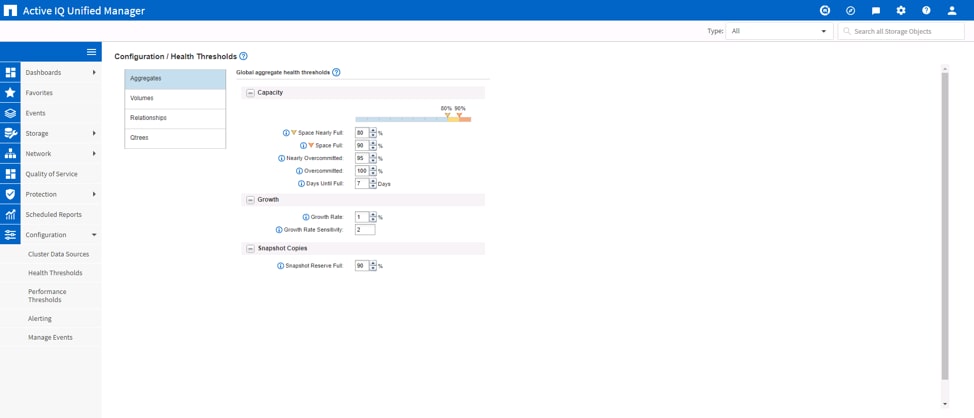Screen dimensions: 974x418
Task: Open help for Global aggregate health thresholds
Action: coord(336,72)
